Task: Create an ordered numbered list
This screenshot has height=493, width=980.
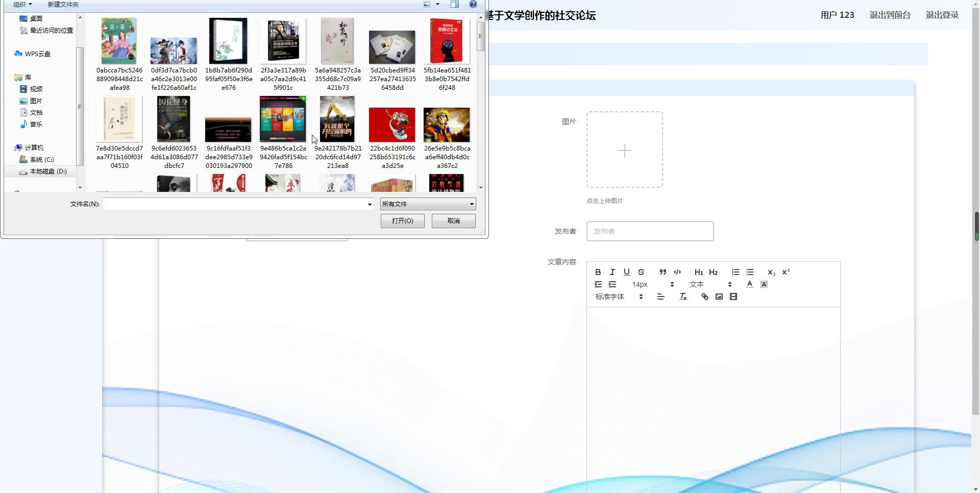Action: [x=735, y=272]
